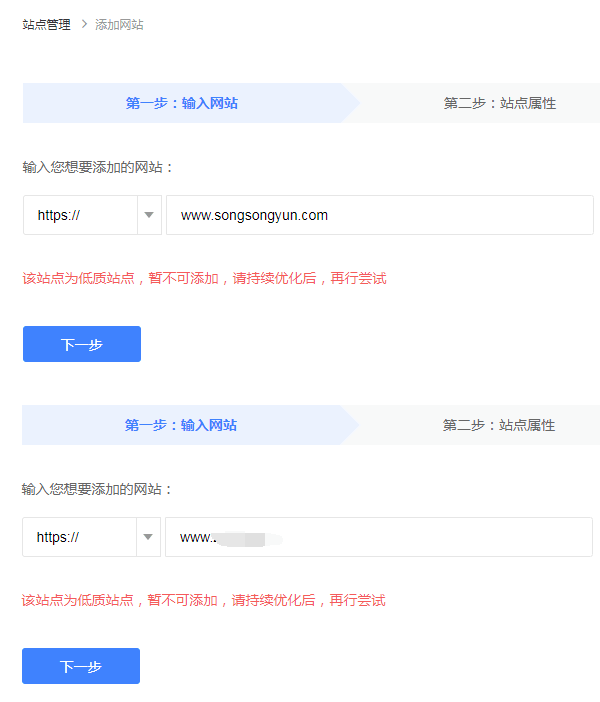Select the lower 第二步：站点属性 step tab

(x=499, y=425)
